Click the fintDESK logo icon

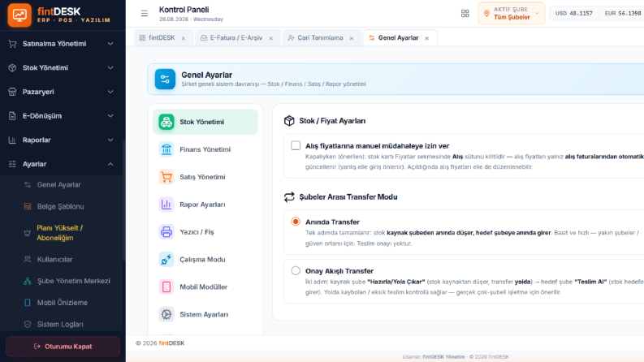(x=19, y=15)
